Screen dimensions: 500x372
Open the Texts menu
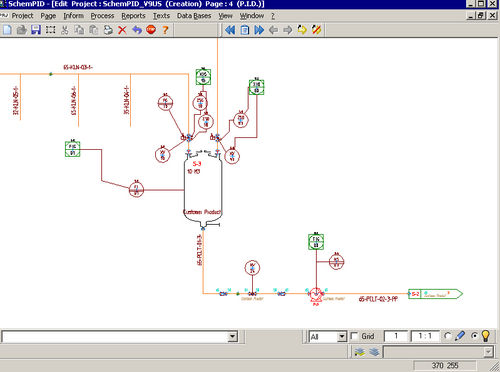[x=161, y=16]
